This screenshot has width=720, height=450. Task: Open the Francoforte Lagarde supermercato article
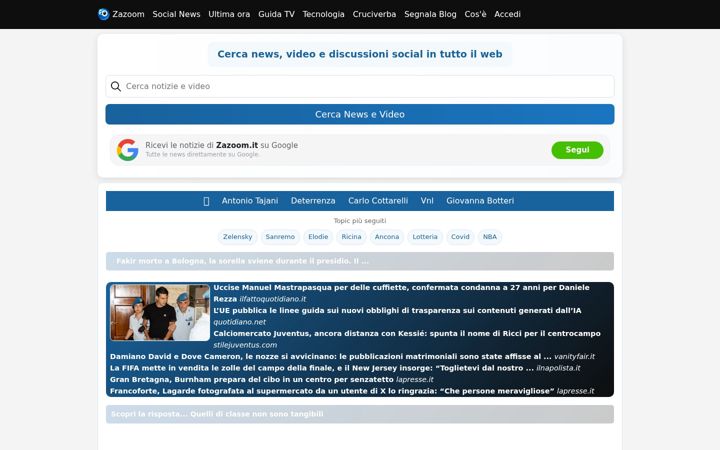[332, 391]
